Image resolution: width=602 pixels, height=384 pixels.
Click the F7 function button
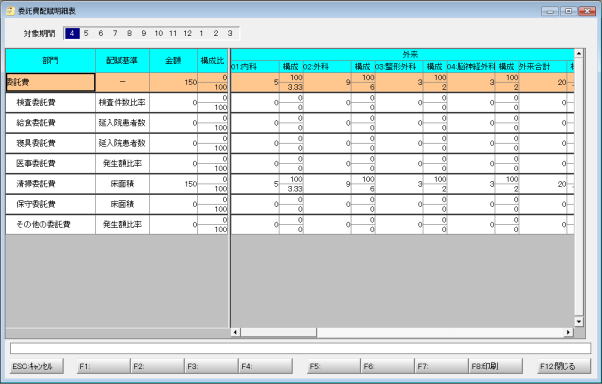pyautogui.click(x=442, y=366)
